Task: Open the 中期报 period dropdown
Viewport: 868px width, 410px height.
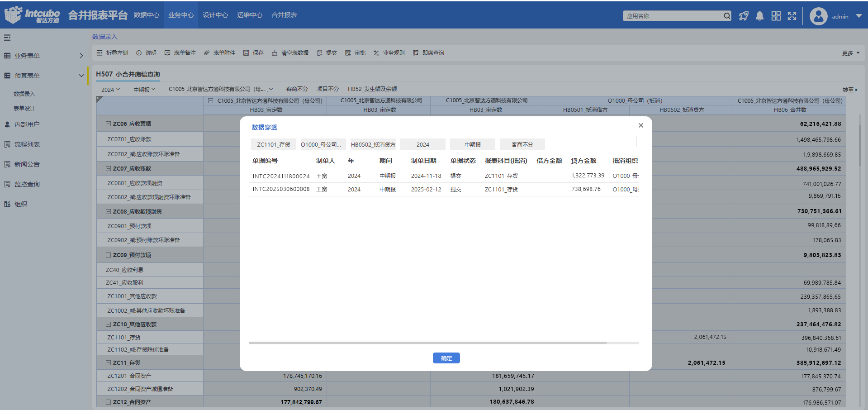Action: coord(144,89)
